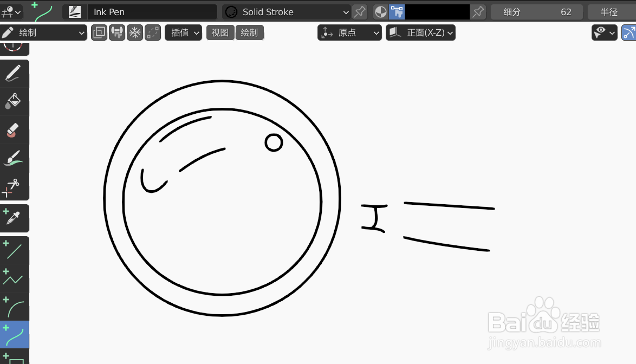Image resolution: width=636 pixels, height=364 pixels.
Task: Click the 细分 62 subdivision field
Action: tap(537, 12)
